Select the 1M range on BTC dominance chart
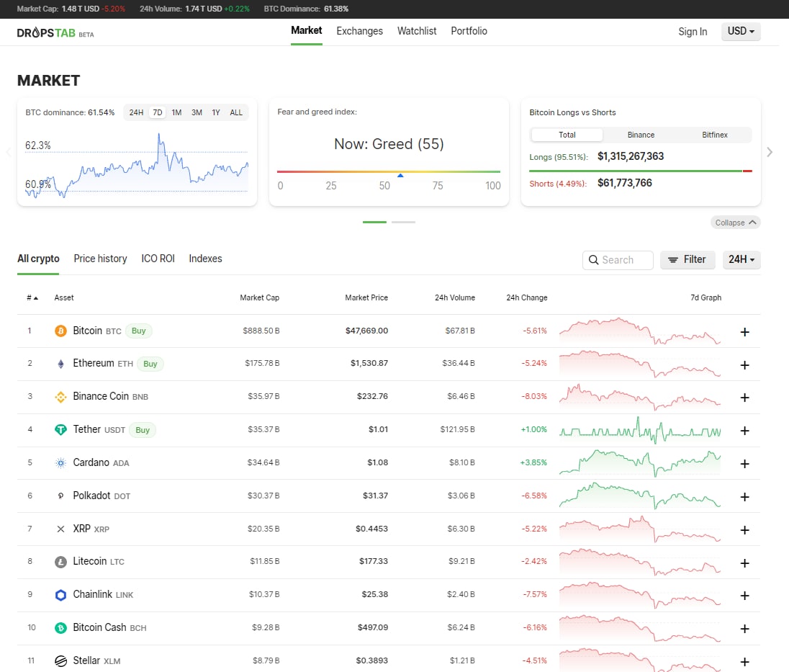789x672 pixels. [176, 112]
